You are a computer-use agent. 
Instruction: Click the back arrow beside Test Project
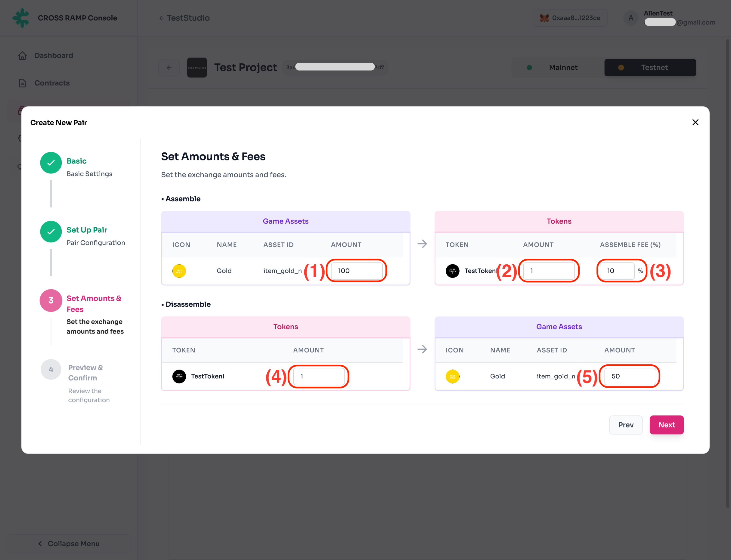[169, 68]
